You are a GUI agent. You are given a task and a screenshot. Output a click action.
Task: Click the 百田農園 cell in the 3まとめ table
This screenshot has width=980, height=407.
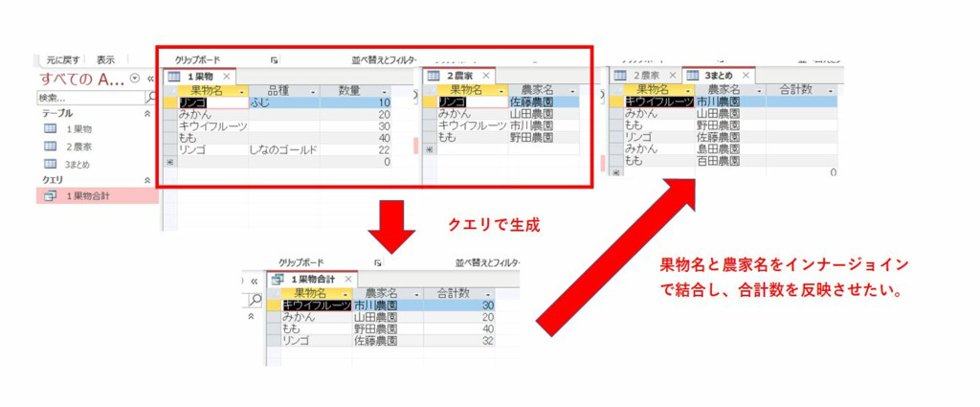pos(730,161)
